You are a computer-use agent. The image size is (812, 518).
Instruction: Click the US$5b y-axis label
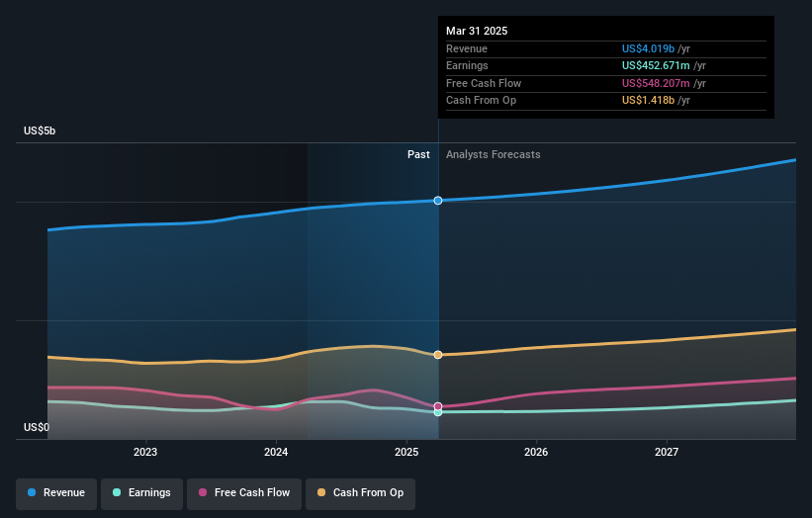[x=40, y=130]
